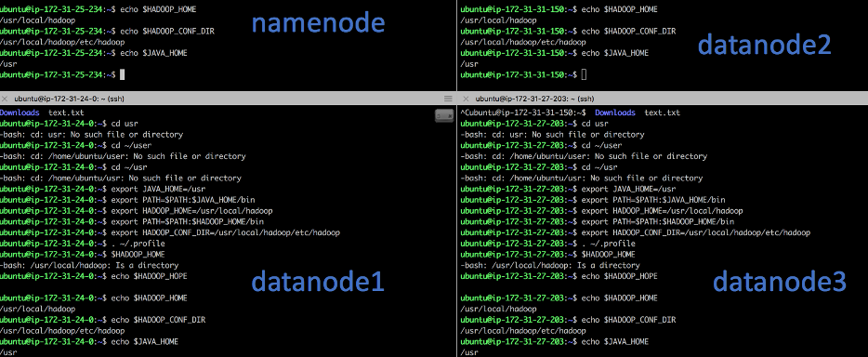Click the cursor block at ip-172-31-25-234 prompt
868x357 pixels.
pyautogui.click(x=123, y=74)
